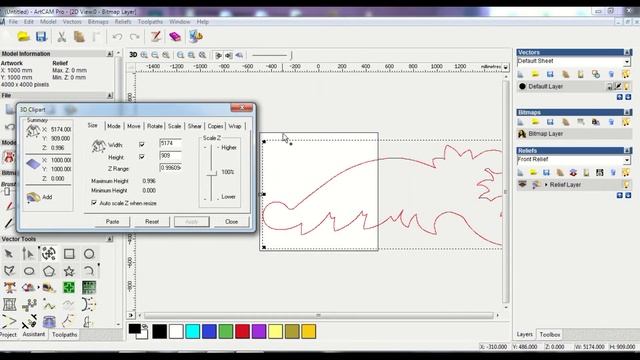This screenshot has height=360, width=640.
Task: Open the Default Sheet dropdown
Action: click(627, 62)
